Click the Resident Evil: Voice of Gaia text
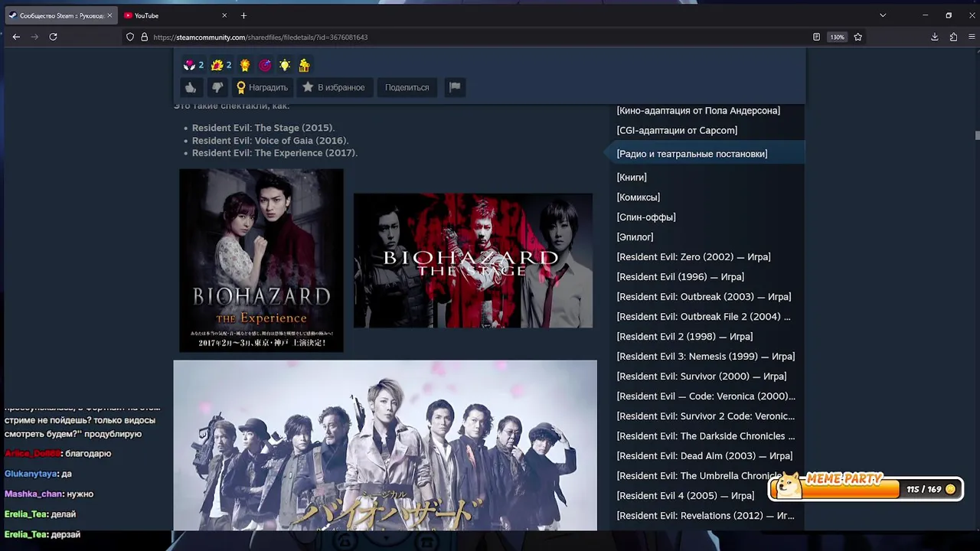The height and width of the screenshot is (551, 980). coord(270,140)
